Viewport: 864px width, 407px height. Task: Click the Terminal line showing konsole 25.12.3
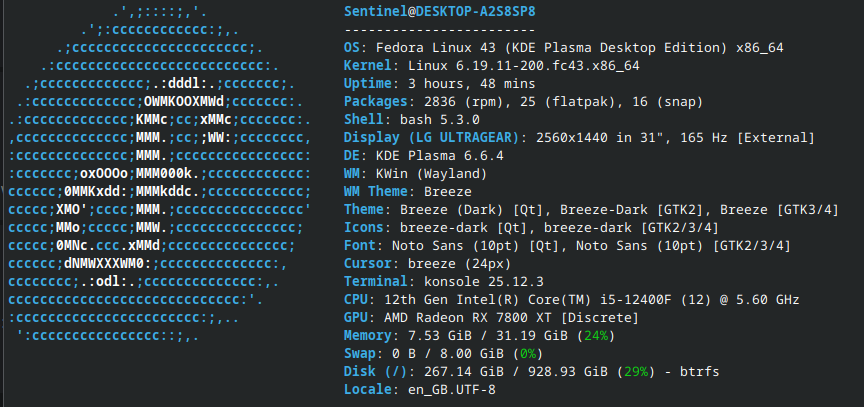click(444, 281)
